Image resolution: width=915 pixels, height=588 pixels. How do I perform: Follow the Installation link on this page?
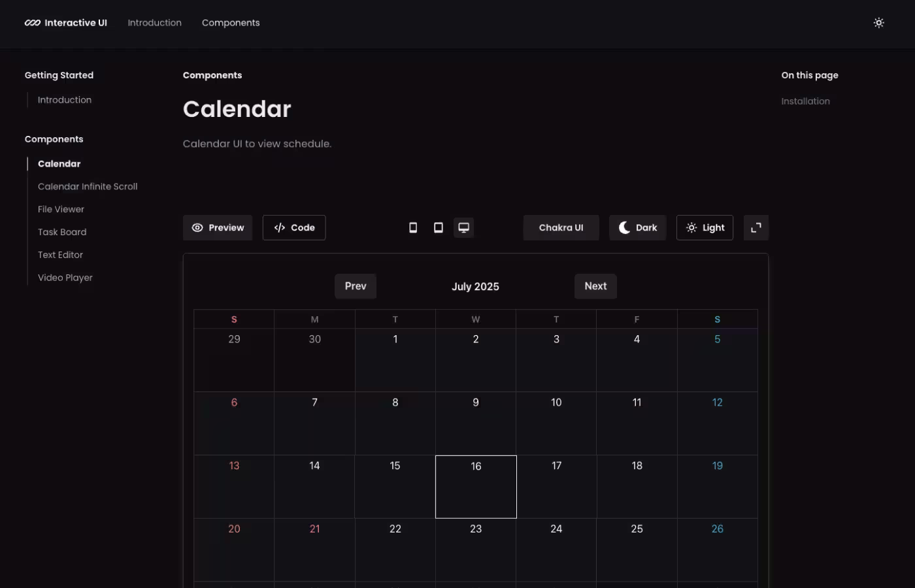(805, 101)
